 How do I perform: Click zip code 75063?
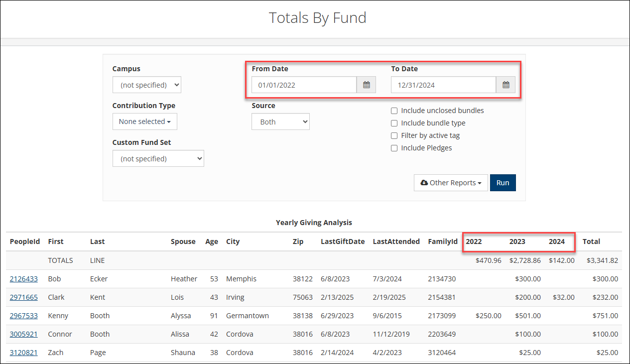[x=303, y=297]
